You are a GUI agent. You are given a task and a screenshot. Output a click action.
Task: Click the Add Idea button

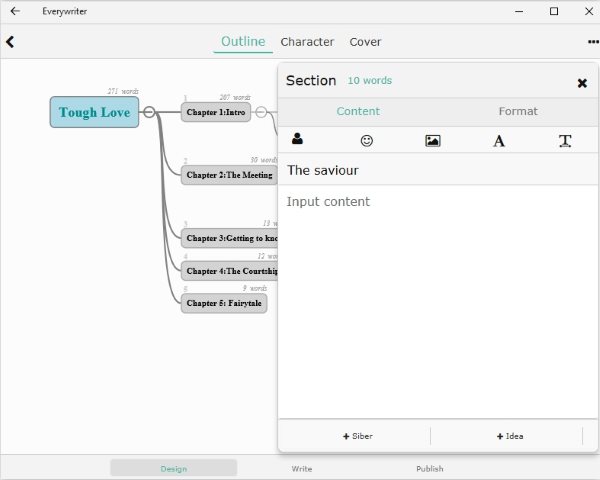pos(509,436)
